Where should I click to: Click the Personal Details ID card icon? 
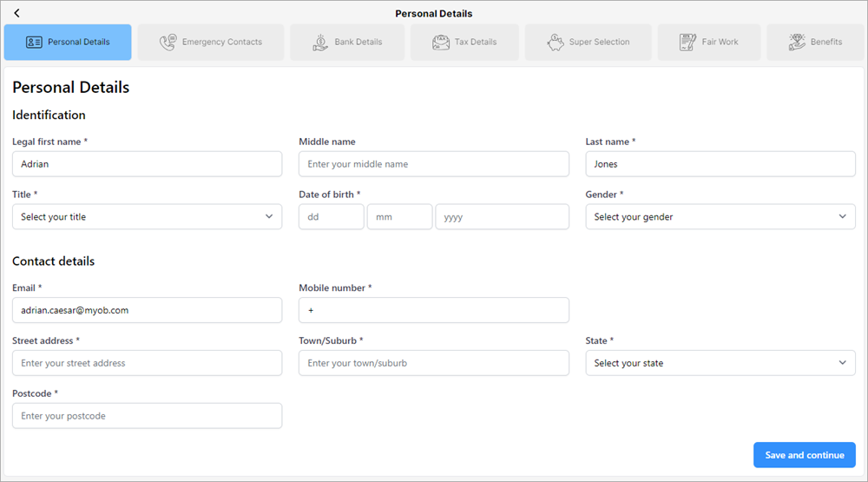click(x=34, y=42)
